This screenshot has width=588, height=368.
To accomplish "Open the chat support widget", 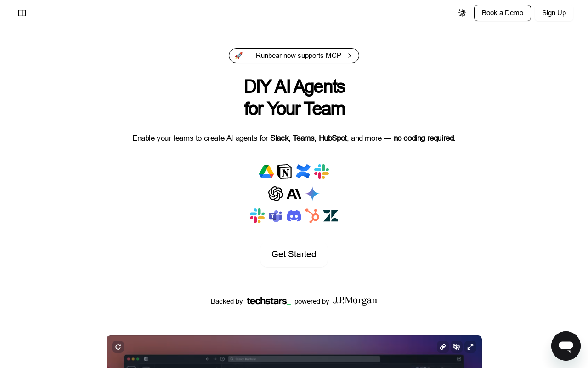I will [566, 346].
